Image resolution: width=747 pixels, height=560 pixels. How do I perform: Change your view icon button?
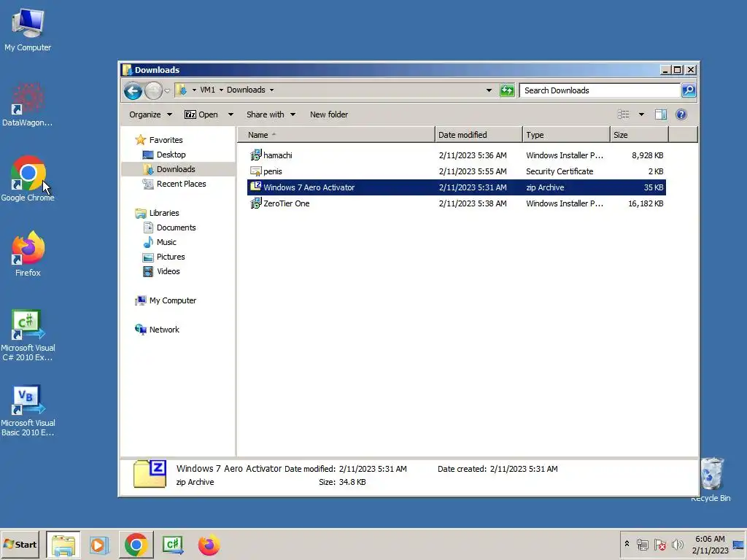623,114
